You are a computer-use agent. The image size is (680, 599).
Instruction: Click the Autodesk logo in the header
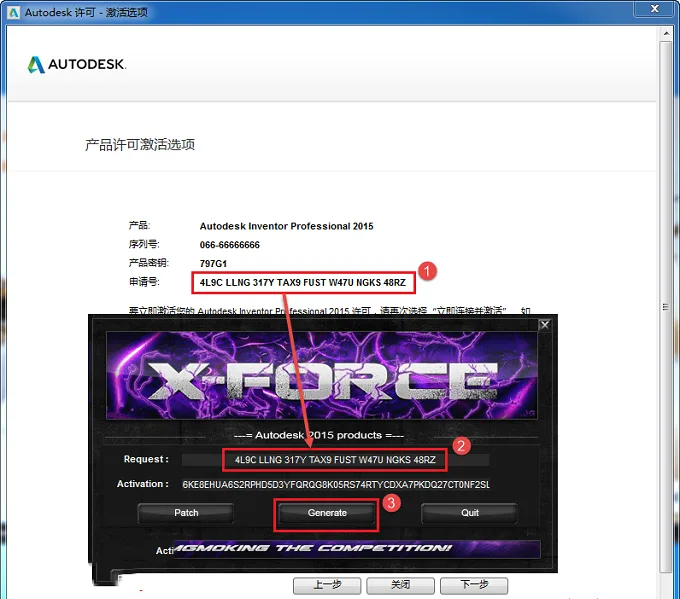77,64
